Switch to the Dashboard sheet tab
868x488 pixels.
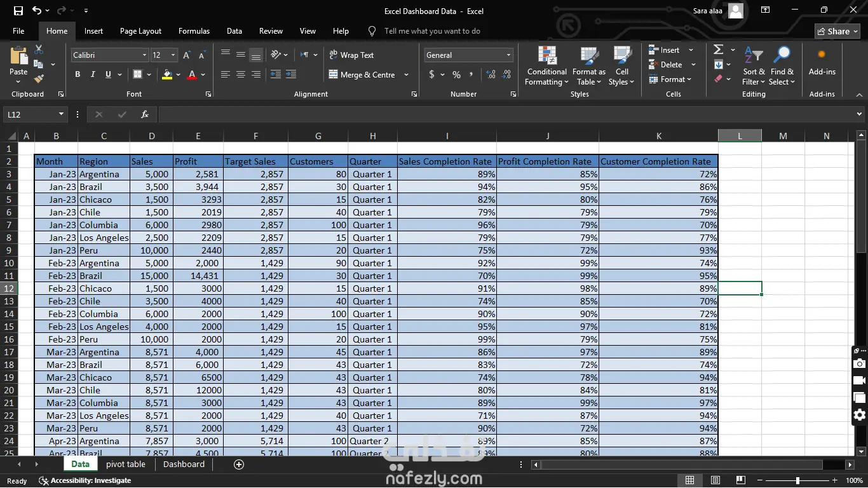click(x=184, y=464)
